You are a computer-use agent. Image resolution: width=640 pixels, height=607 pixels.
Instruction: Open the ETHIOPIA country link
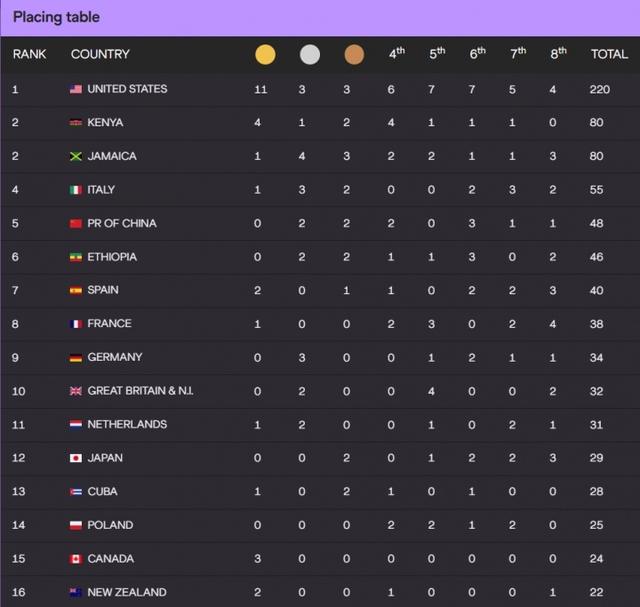point(112,257)
